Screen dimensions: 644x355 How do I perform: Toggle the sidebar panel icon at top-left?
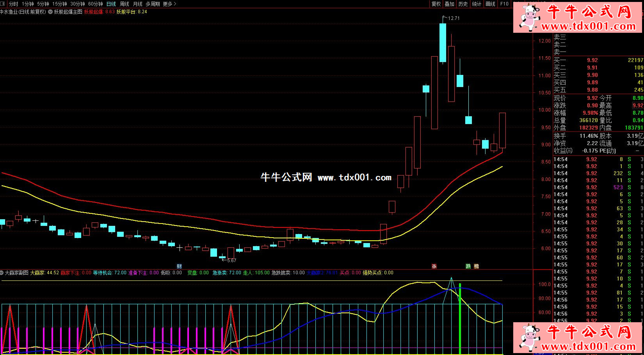coord(3,4)
